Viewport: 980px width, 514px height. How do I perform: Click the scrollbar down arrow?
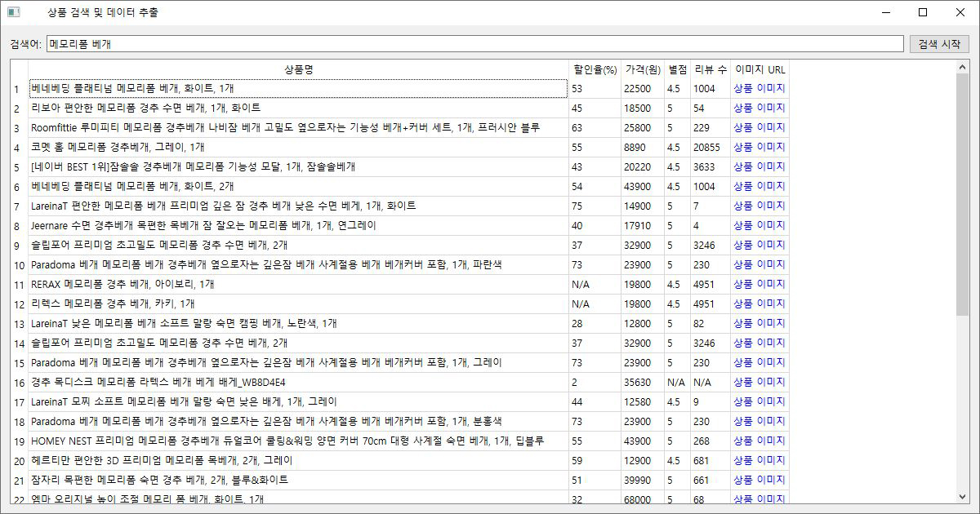961,497
